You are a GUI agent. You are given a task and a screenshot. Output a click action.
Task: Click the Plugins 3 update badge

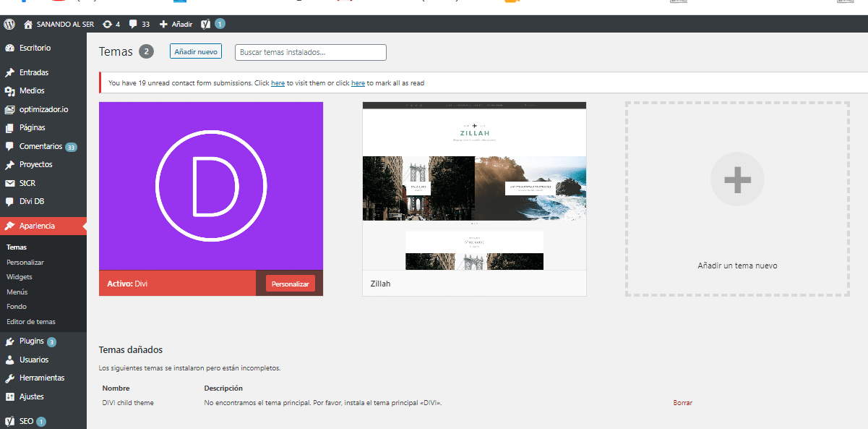coord(51,341)
